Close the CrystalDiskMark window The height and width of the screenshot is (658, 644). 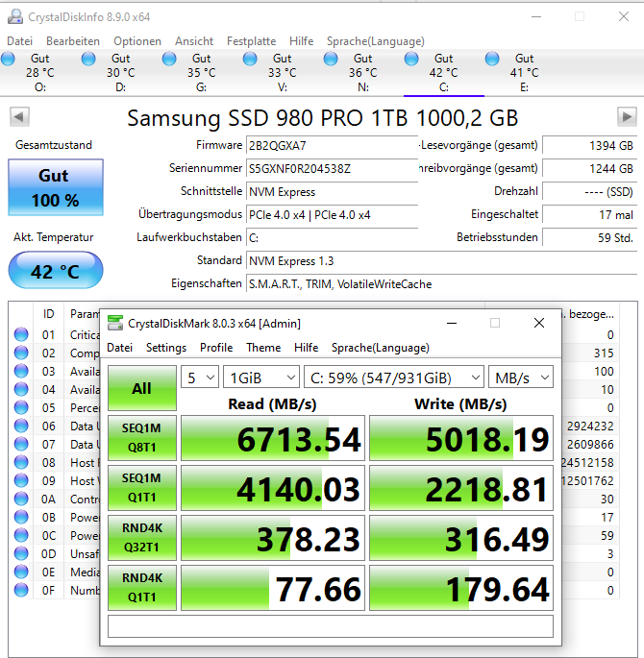point(539,323)
